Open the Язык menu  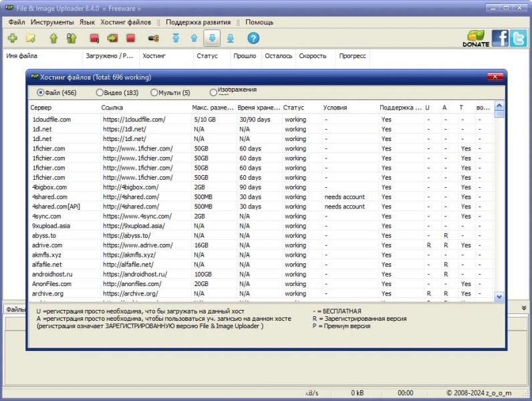87,22
